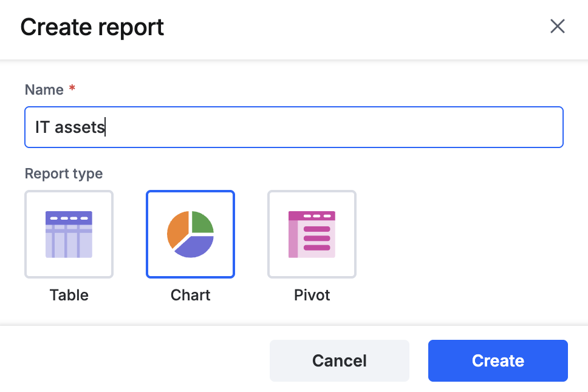Click the red required asterisk by Name
Viewport: 588px width, 392px height.
point(72,88)
